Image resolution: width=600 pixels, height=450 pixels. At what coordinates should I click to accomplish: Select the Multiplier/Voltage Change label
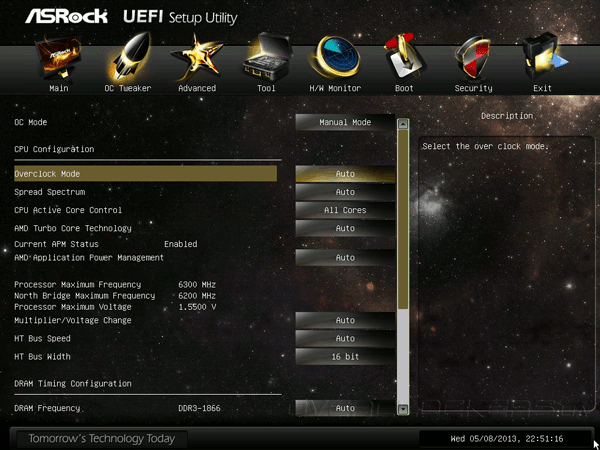pos(73,320)
